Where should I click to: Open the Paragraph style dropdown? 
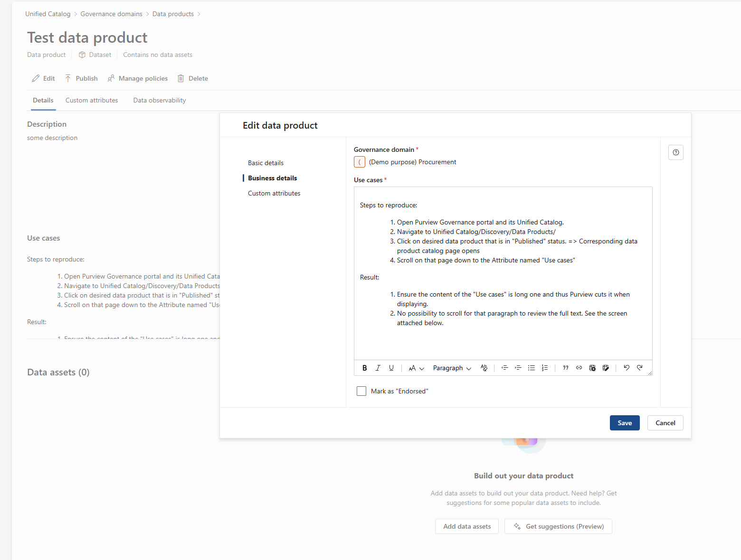tap(452, 368)
